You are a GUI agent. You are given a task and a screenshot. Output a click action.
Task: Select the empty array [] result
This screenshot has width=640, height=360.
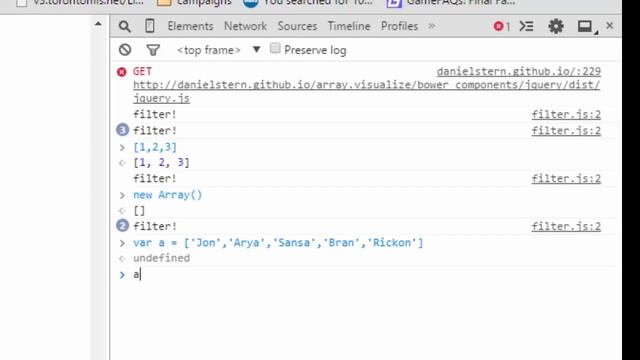tap(139, 211)
